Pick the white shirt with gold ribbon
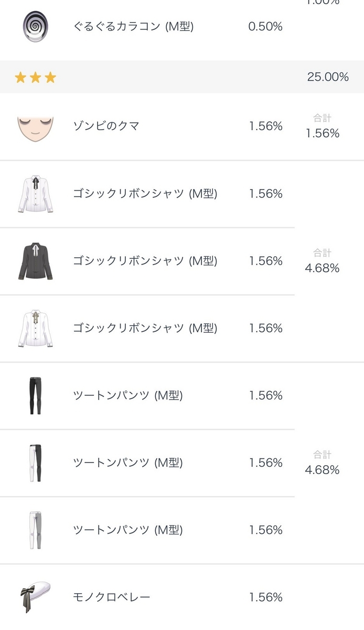The width and height of the screenshot is (364, 630). [35, 328]
